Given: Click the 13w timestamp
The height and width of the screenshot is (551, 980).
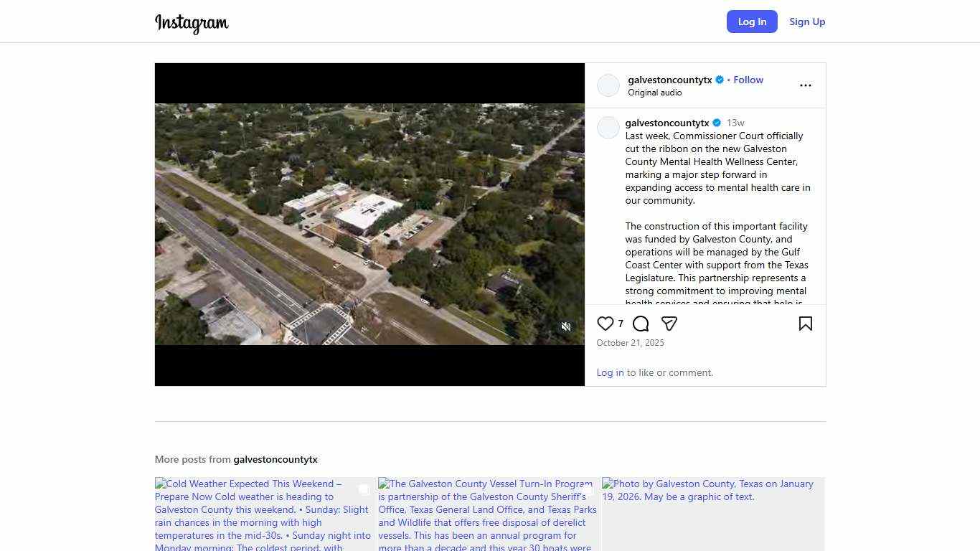Looking at the screenshot, I should 735,123.
